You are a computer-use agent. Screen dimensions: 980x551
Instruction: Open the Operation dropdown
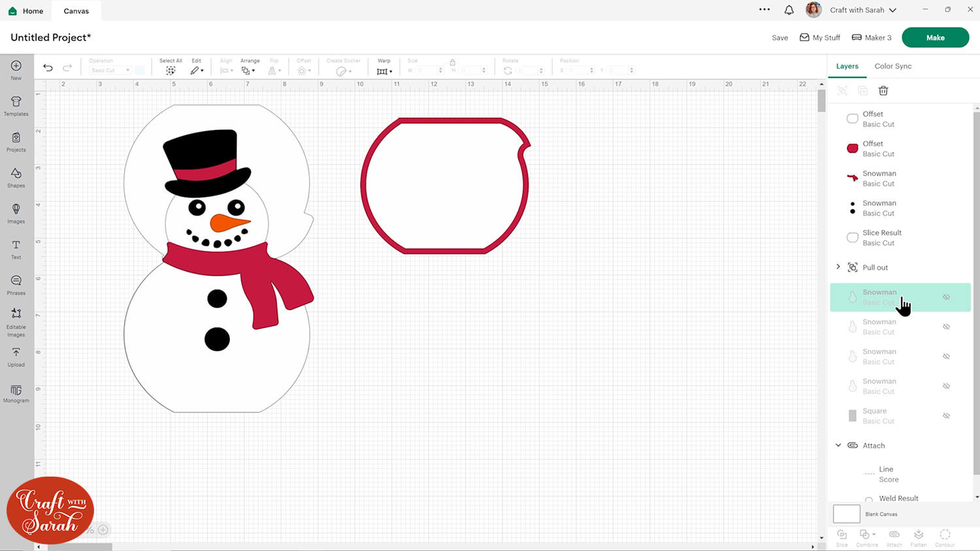pos(110,70)
